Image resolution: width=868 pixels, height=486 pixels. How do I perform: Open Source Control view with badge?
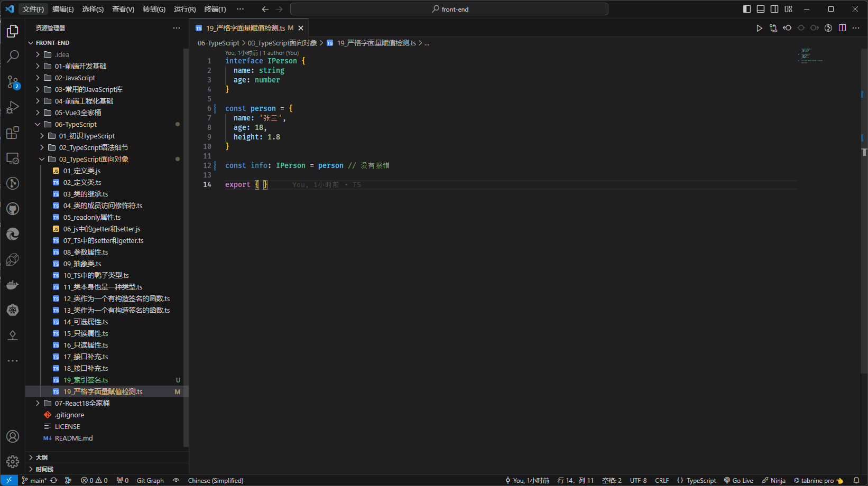13,82
